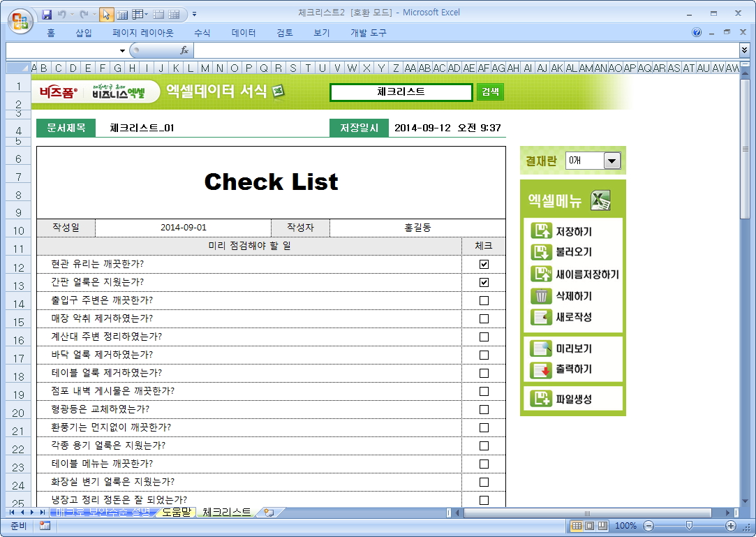Click the fx insert function icon
This screenshot has width=756, height=537.
point(184,50)
